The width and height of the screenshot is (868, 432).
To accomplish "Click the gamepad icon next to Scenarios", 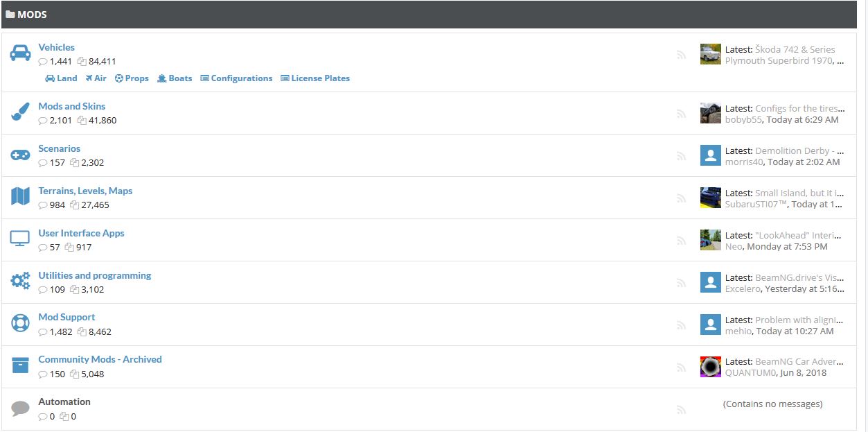I will tap(20, 155).
